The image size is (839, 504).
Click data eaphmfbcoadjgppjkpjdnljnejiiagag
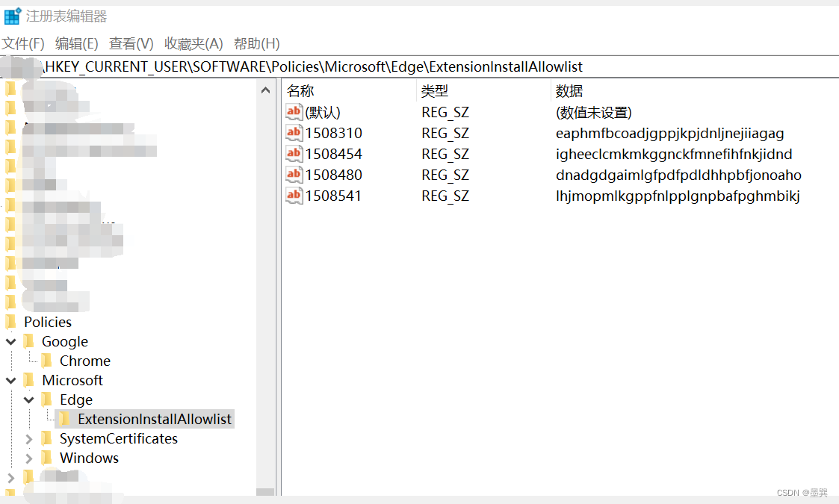(x=670, y=133)
